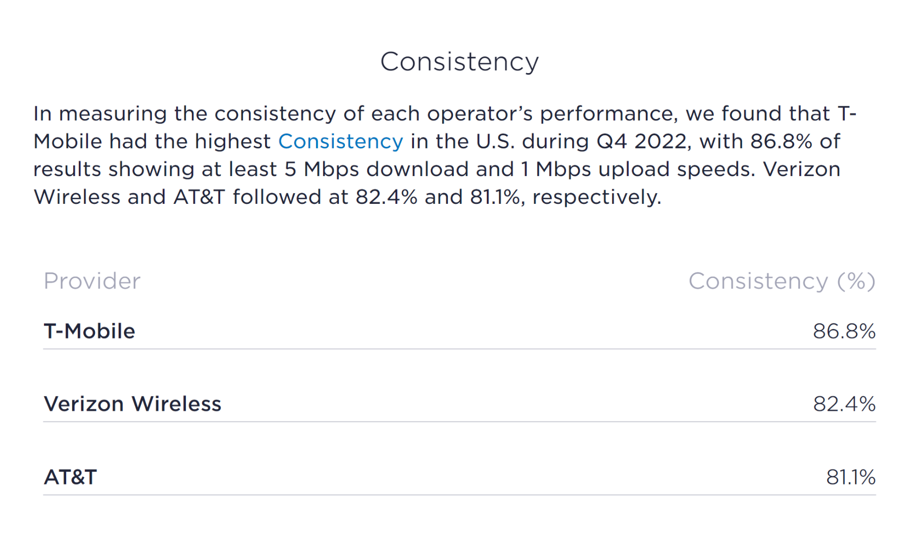Viewport: 924px width, 560px height.
Task: Click the Consistency page heading
Action: point(459,62)
